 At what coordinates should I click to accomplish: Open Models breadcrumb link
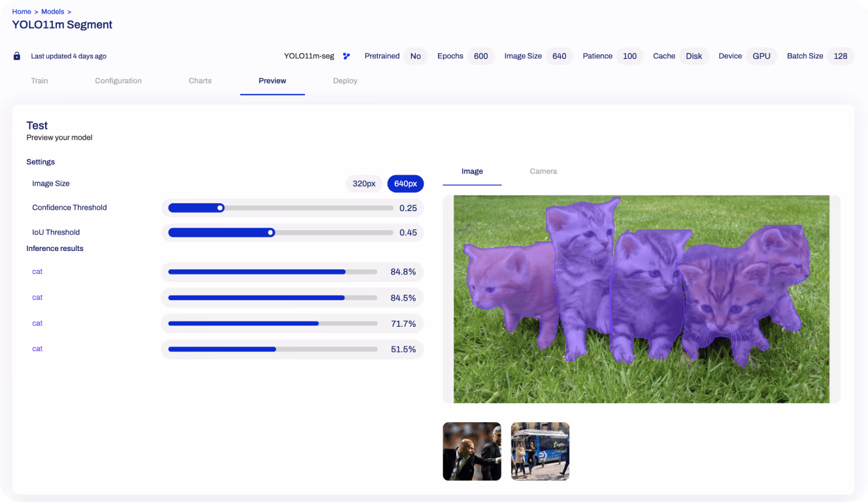53,12
